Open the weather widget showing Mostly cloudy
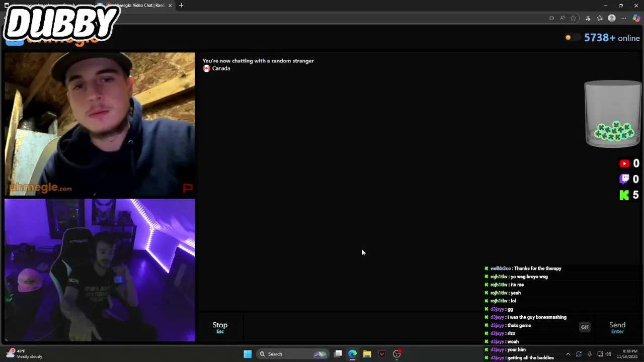This screenshot has height=362, width=644. (x=24, y=354)
